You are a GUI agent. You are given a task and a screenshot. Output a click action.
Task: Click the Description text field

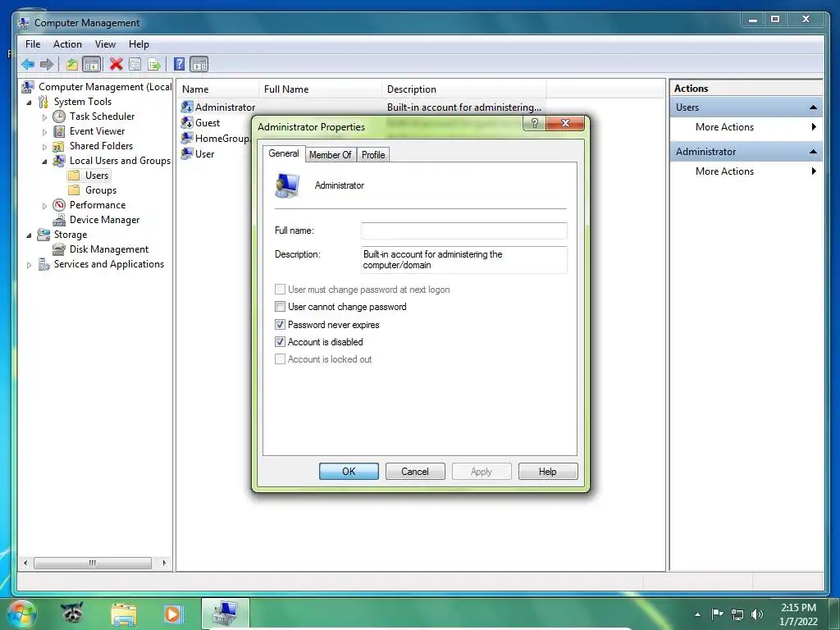464,260
